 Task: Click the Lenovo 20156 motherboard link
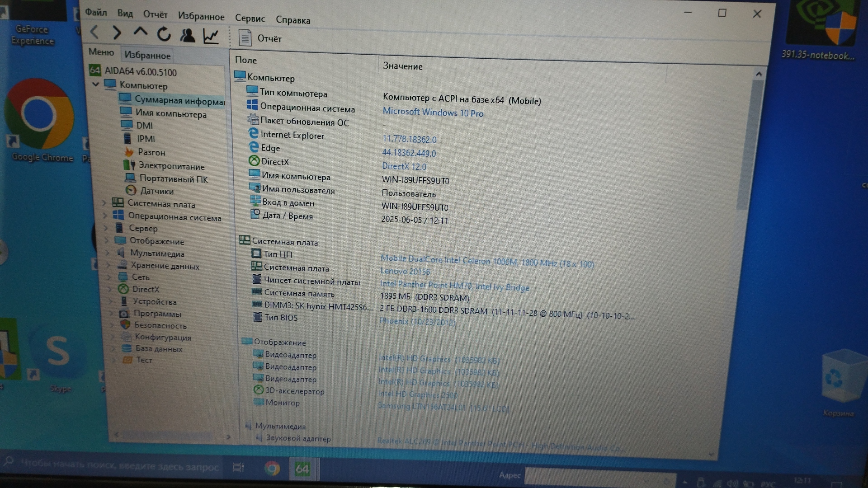[x=405, y=271]
